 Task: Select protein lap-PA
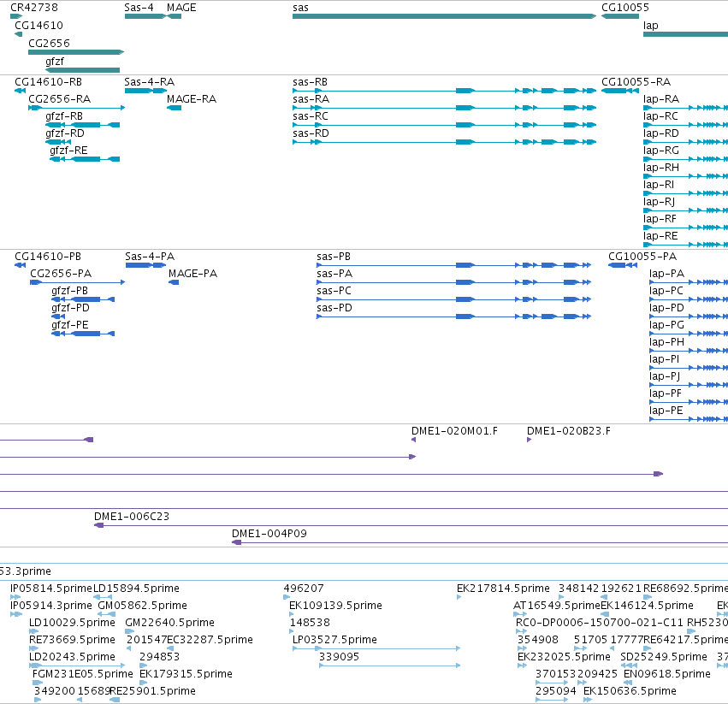pos(689,282)
